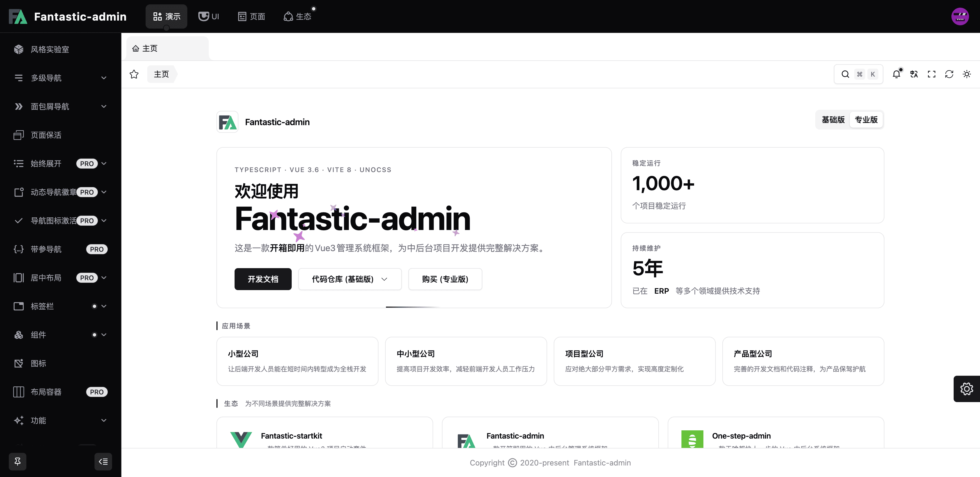Click the 开发文档 button

(263, 279)
